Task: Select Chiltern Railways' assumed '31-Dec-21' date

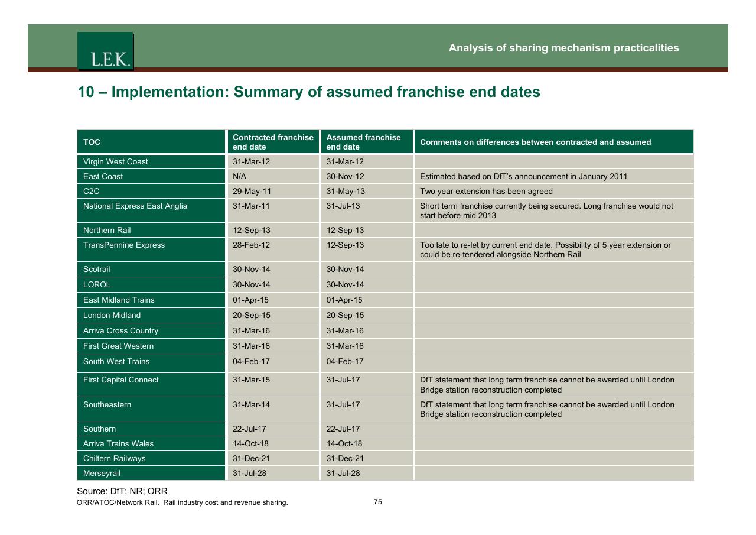Action: click(x=367, y=458)
